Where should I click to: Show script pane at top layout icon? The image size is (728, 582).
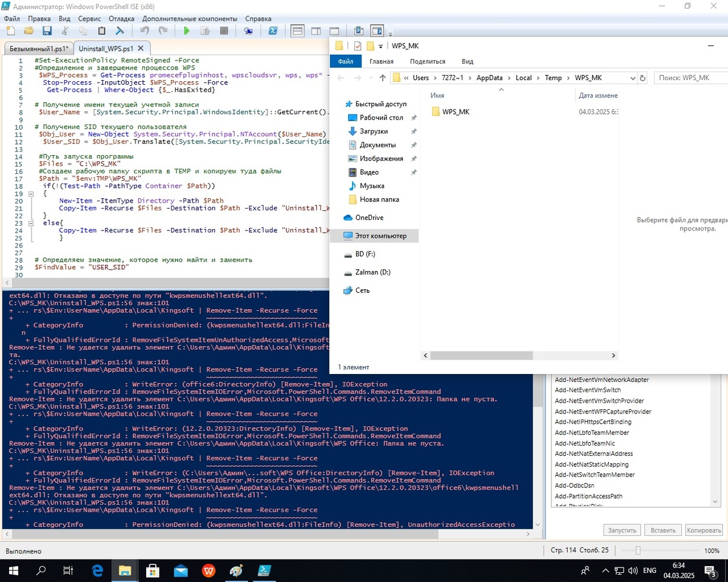pyautogui.click(x=297, y=30)
